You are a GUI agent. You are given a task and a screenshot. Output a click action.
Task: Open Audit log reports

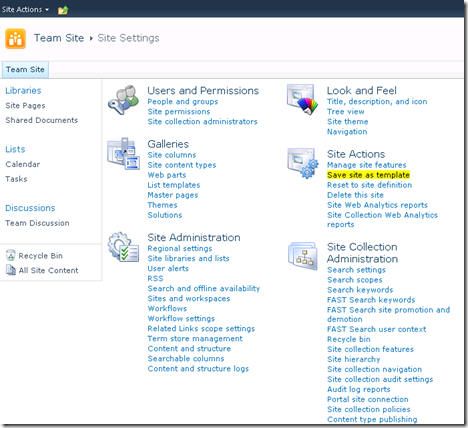(359, 389)
